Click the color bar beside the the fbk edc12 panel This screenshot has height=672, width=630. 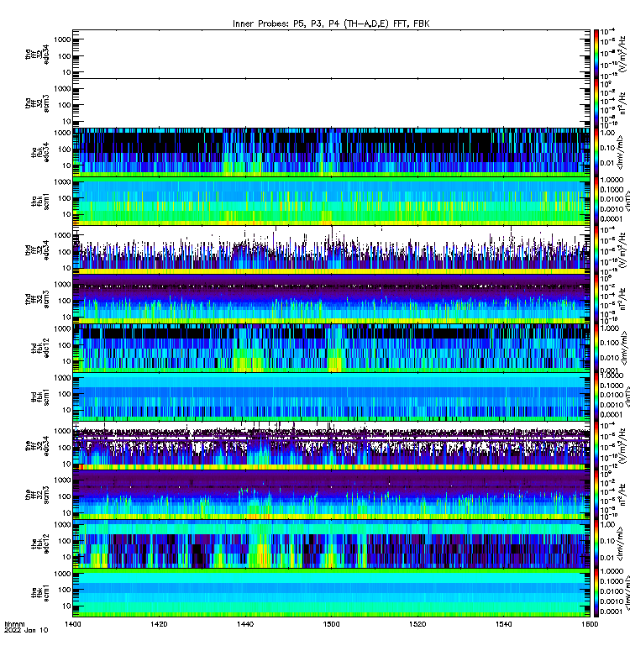coord(596,543)
